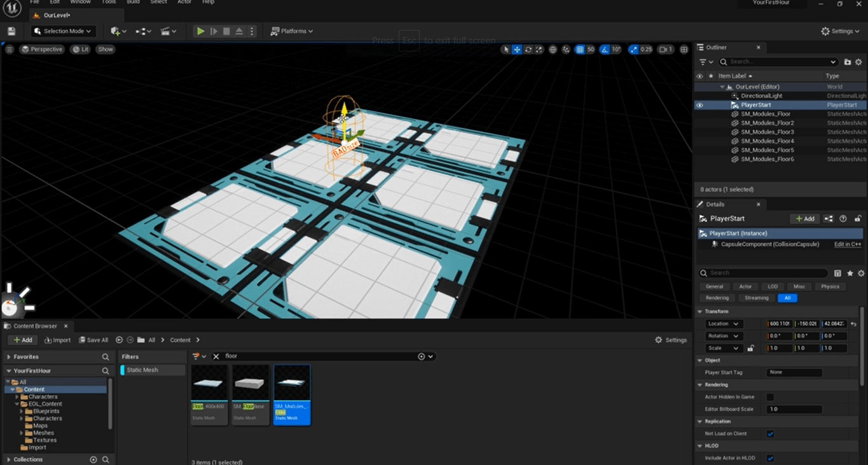The width and height of the screenshot is (868, 465).
Task: Click the lock scale ratio icon
Action: pyautogui.click(x=751, y=349)
